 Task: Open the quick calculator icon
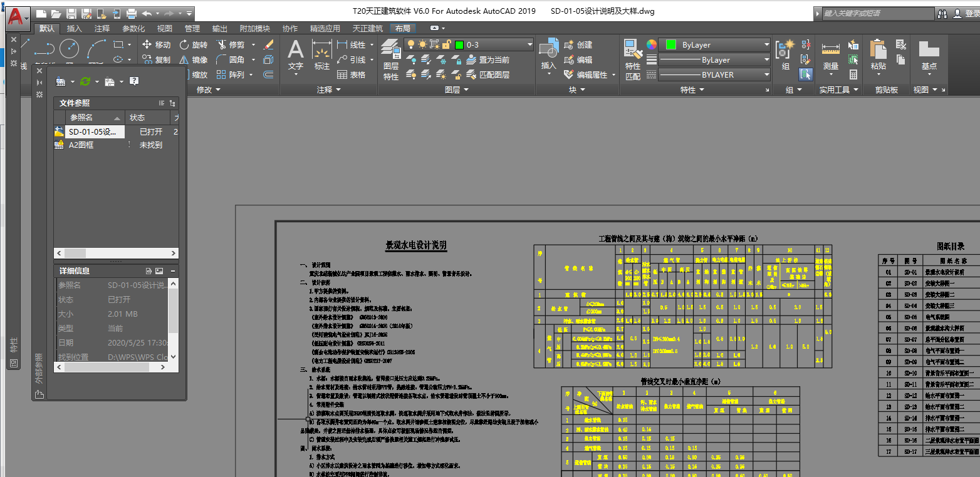tap(853, 74)
